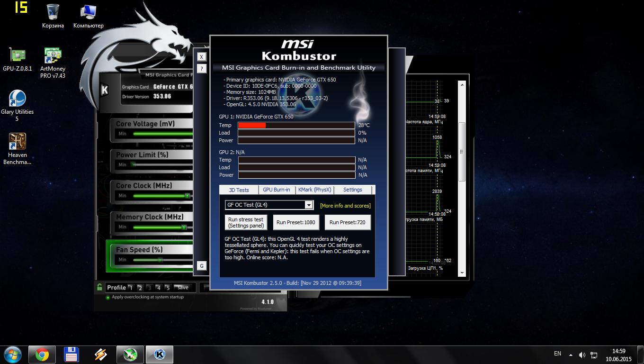Viewport: 644px width, 364px height.
Task: Open the Winamp lightning-bolt taskbar icon
Action: 100,355
